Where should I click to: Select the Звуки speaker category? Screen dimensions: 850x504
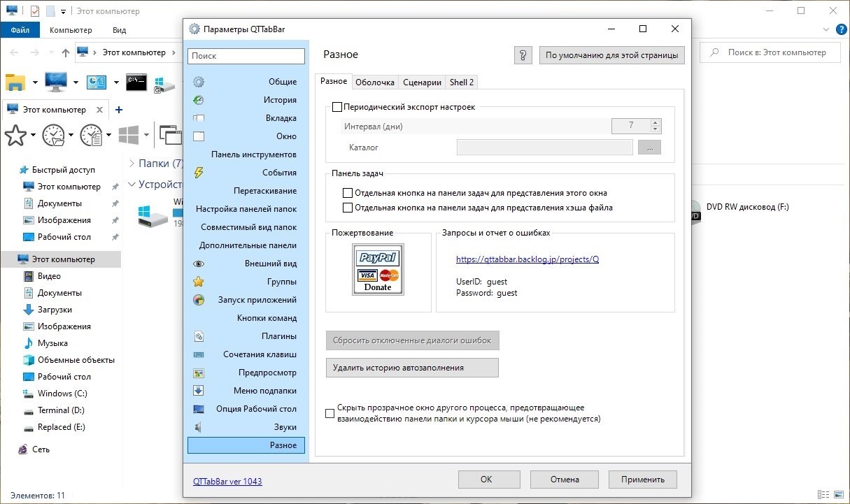(246, 427)
